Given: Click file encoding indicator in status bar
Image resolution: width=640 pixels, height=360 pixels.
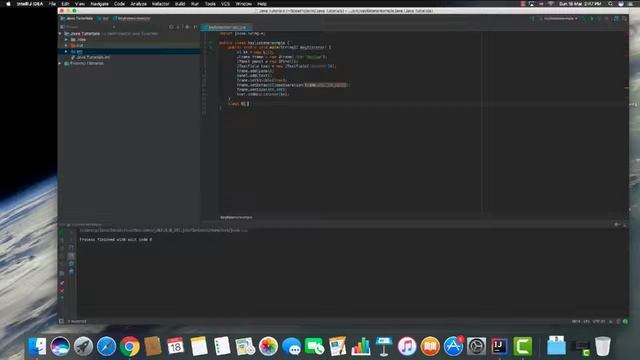Looking at the screenshot, I should coord(599,321).
